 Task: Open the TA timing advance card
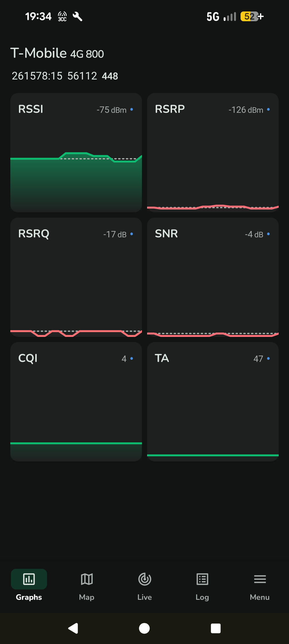213,401
